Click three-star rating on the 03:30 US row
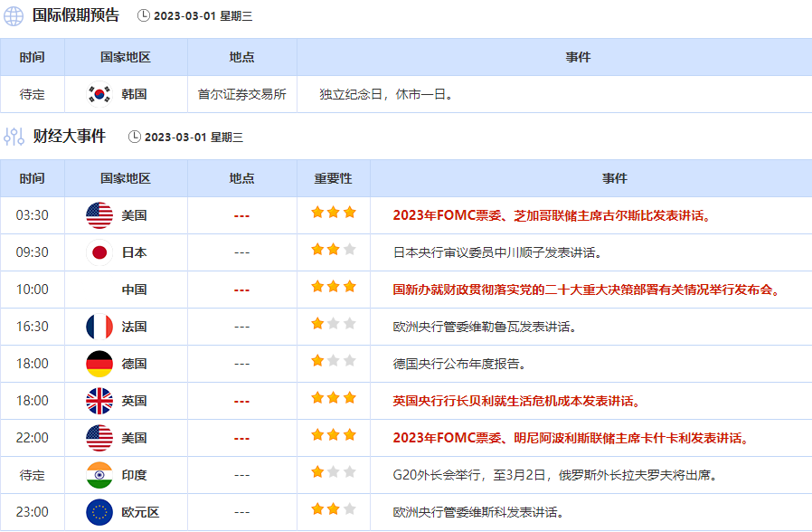Viewport: 812px width, 532px height. point(334,214)
